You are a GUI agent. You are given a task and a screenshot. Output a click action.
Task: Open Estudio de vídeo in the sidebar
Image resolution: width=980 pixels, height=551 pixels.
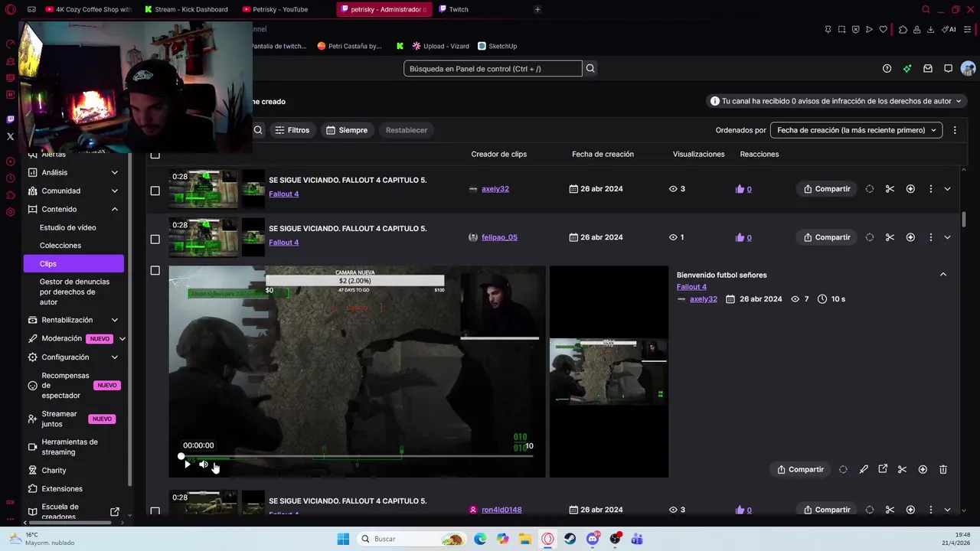[x=68, y=227]
